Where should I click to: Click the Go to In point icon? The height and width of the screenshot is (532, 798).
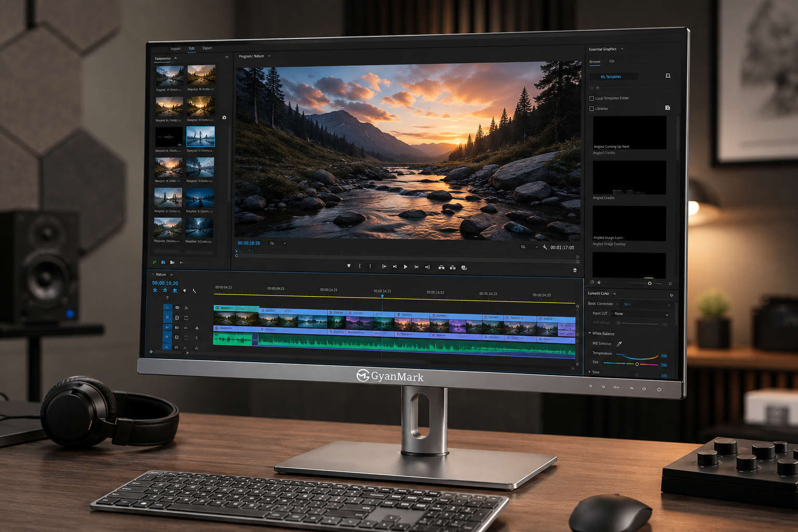tap(384, 267)
